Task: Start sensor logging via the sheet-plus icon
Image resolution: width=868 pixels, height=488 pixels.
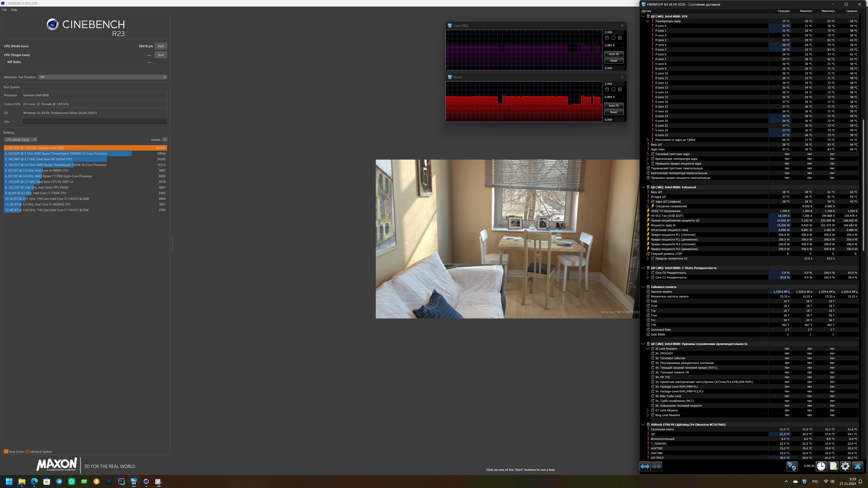Action: tap(833, 467)
